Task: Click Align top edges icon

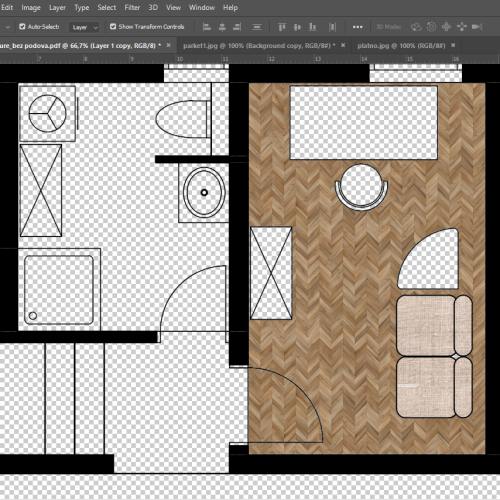Action: click(282, 27)
